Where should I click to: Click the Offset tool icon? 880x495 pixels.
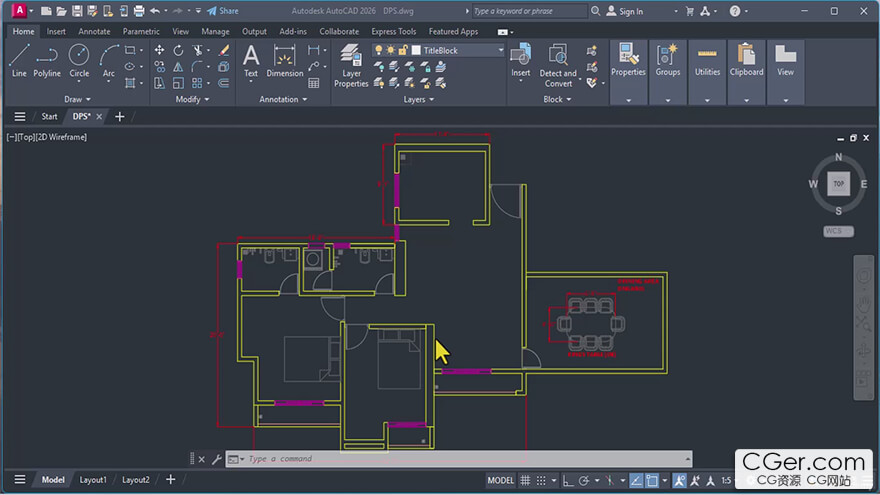point(223,83)
